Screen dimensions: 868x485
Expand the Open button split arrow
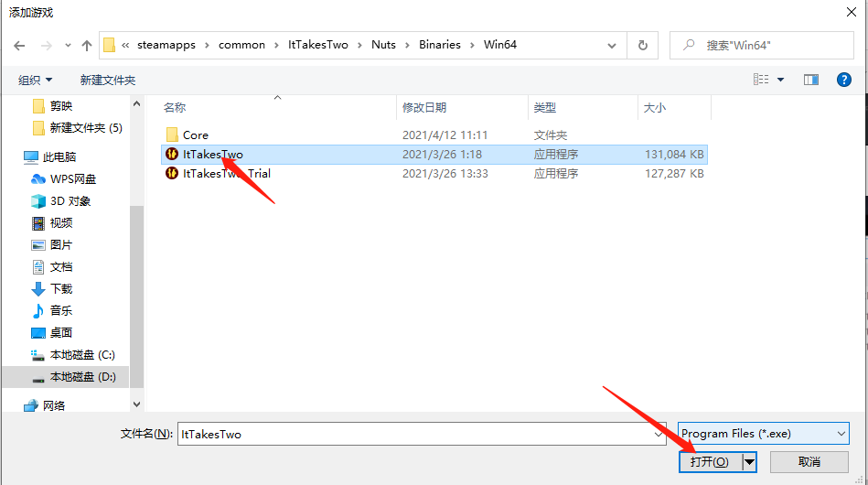tap(750, 462)
